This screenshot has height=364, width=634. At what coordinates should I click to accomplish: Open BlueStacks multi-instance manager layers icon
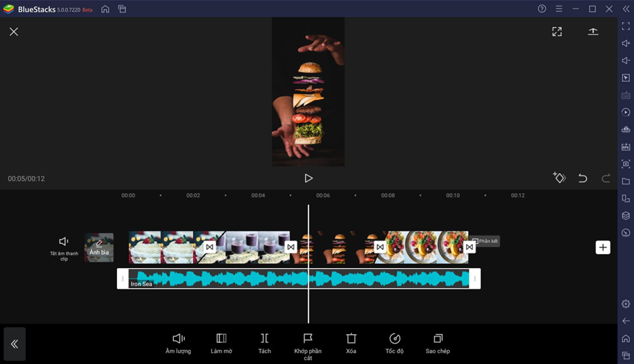626,215
